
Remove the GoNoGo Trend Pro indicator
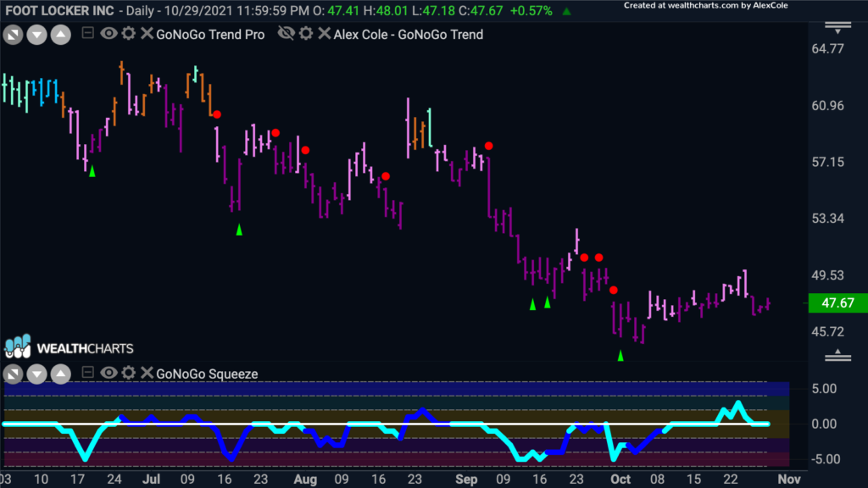pyautogui.click(x=146, y=34)
